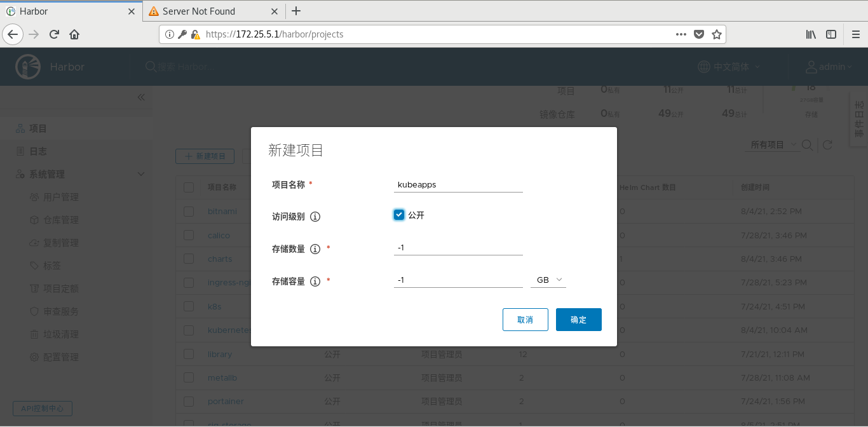The width and height of the screenshot is (868, 427).
Task: Select the 用户管理 user management icon
Action: click(35, 197)
